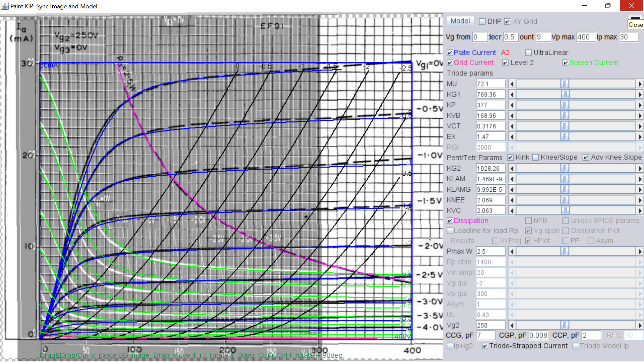The image size is (644, 362).
Task: Click MU slider left arrow
Action: pyautogui.click(x=512, y=84)
